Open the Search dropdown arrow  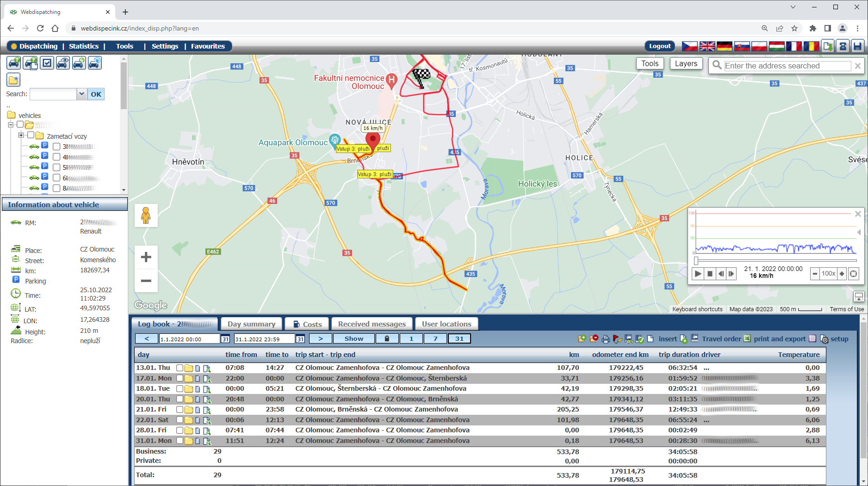pos(81,94)
